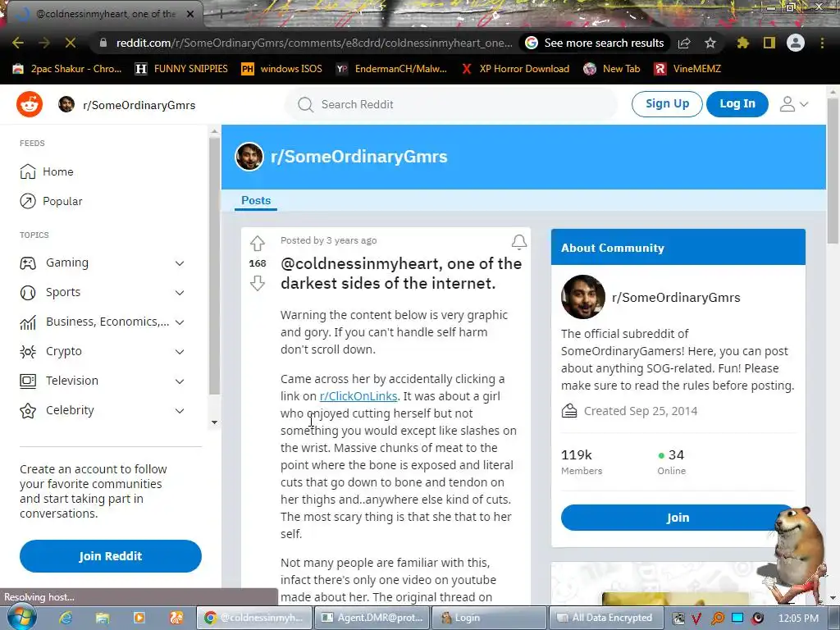Downvote the @coldnessinmyheart post

(257, 283)
